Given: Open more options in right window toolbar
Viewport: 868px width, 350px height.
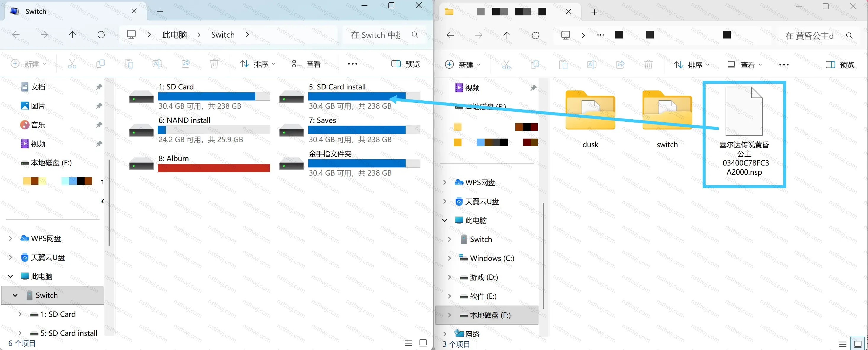Looking at the screenshot, I should pyautogui.click(x=784, y=65).
